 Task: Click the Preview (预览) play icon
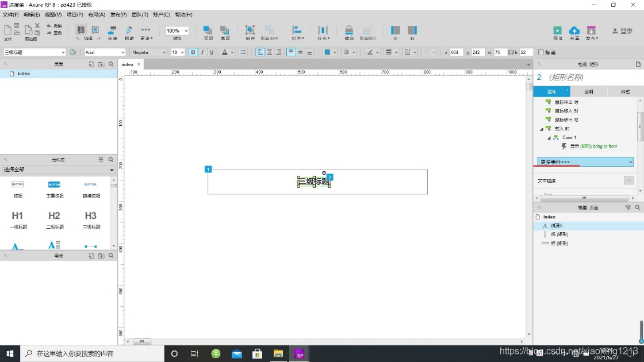(557, 30)
